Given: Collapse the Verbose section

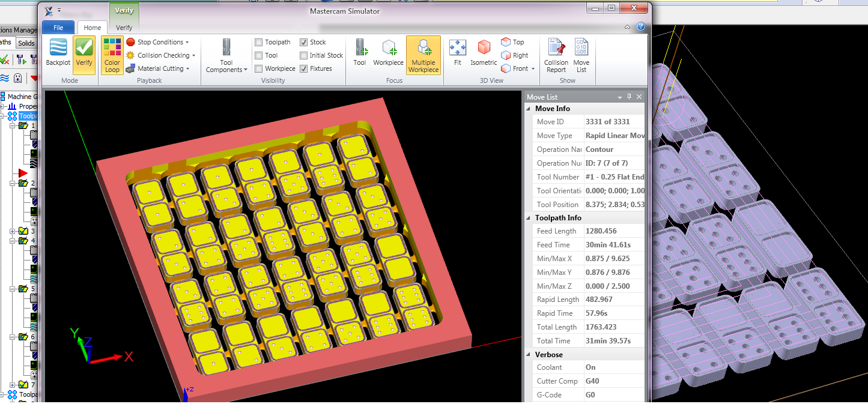Looking at the screenshot, I should click(529, 354).
